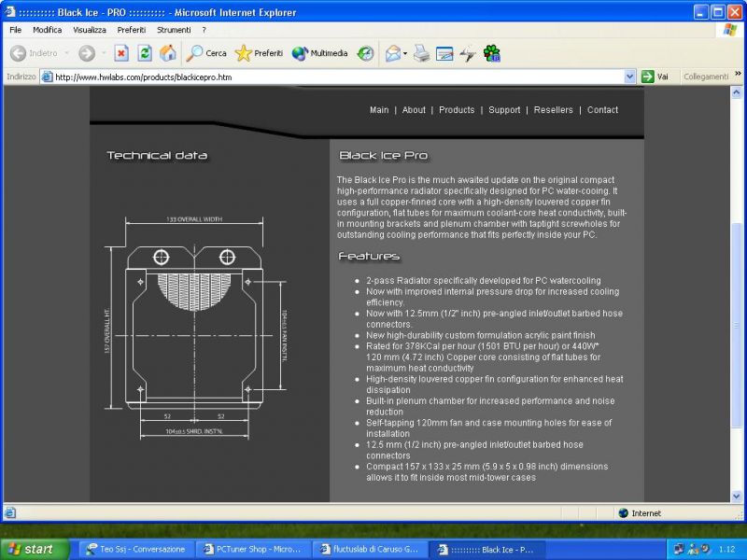Screen dimensions: 747x560
Task: Launch the ICQ flower toolbar icon
Action: 492,53
